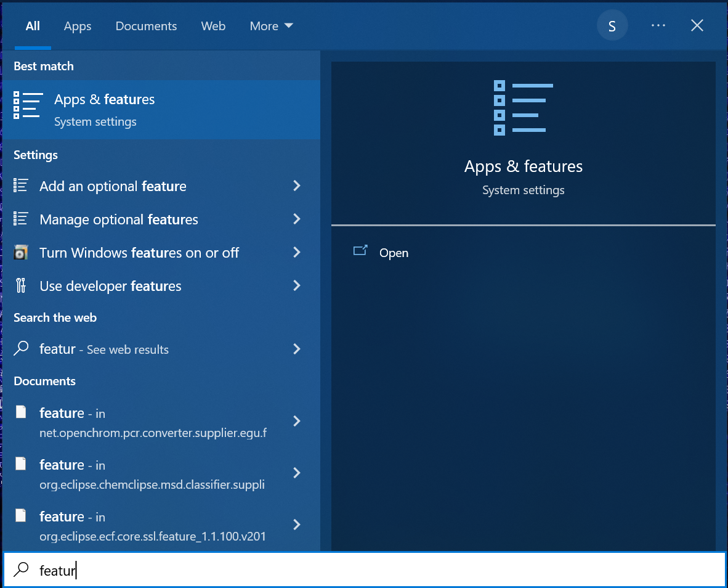Click Open in the preview pane

coord(394,253)
